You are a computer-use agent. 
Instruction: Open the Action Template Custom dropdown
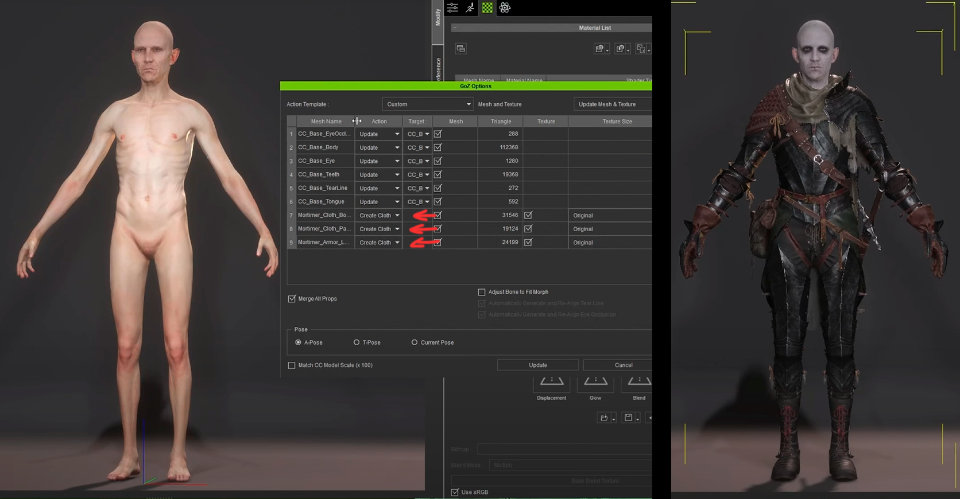427,104
